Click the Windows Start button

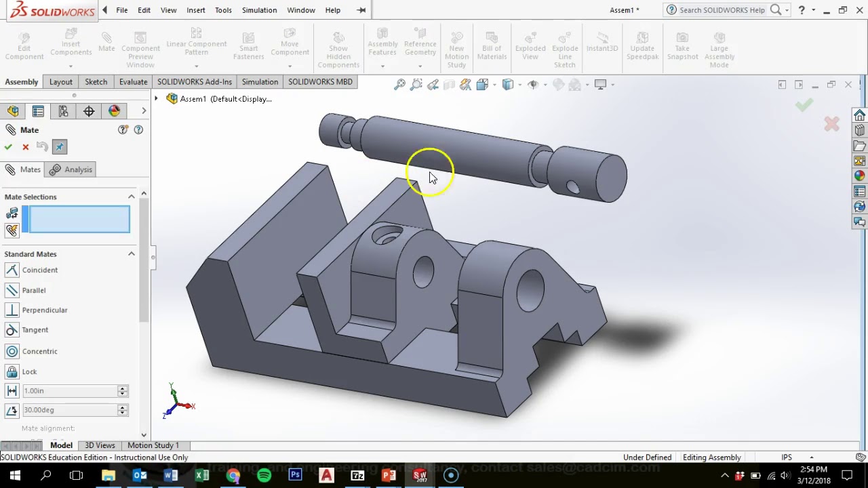pos(15,475)
